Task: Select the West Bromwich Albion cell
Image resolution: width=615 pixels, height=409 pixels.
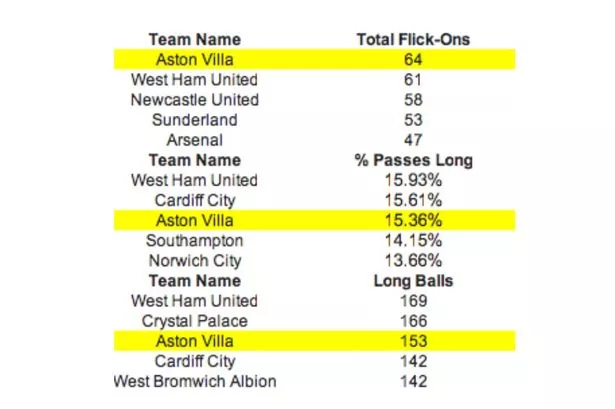Action: pyautogui.click(x=195, y=381)
